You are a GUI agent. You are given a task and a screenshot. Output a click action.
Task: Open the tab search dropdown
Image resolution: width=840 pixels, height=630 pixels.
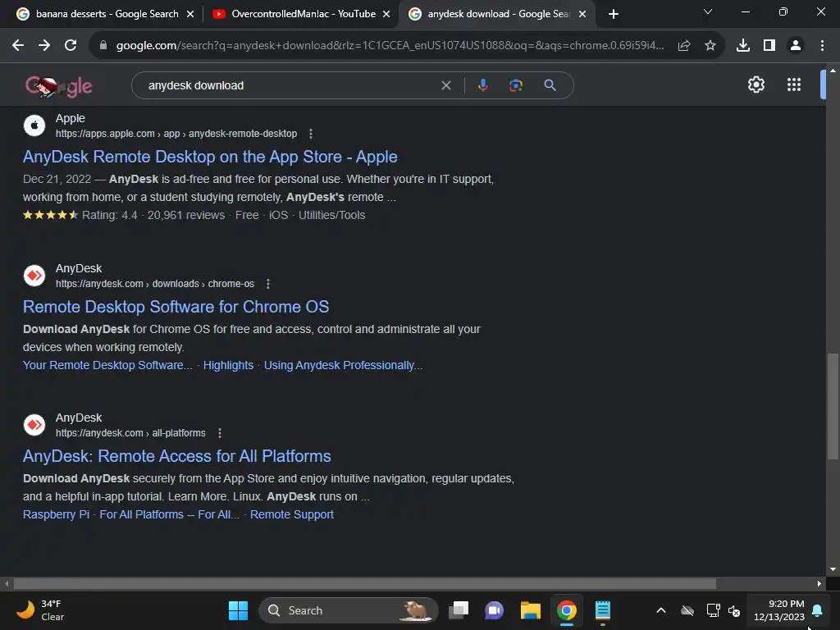(x=708, y=11)
